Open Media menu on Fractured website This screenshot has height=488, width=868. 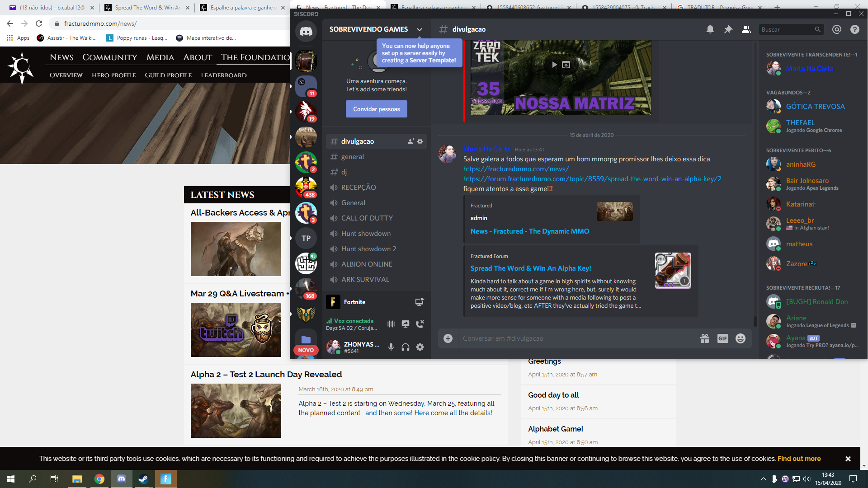click(x=160, y=57)
